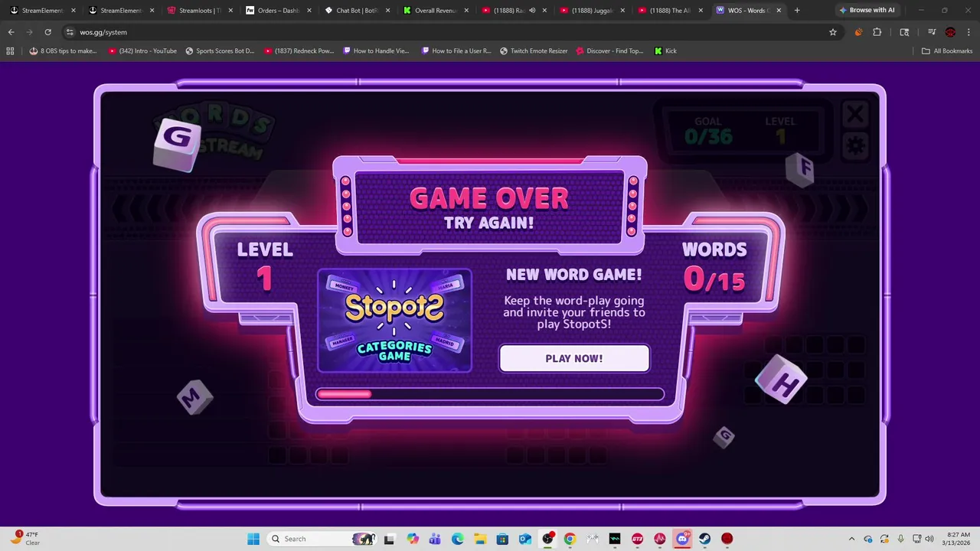
Task: Open the orange extension icon in toolbar
Action: pyautogui.click(x=858, y=32)
